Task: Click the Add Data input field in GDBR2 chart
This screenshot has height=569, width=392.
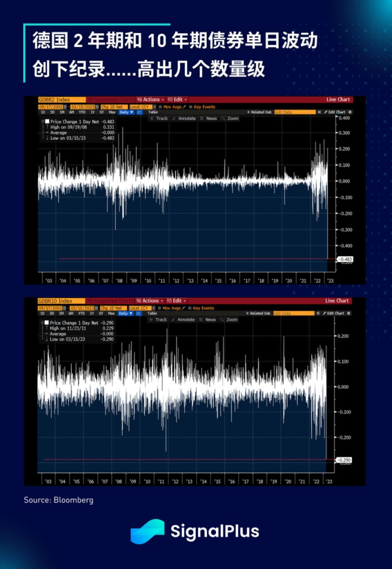Action: click(x=295, y=112)
